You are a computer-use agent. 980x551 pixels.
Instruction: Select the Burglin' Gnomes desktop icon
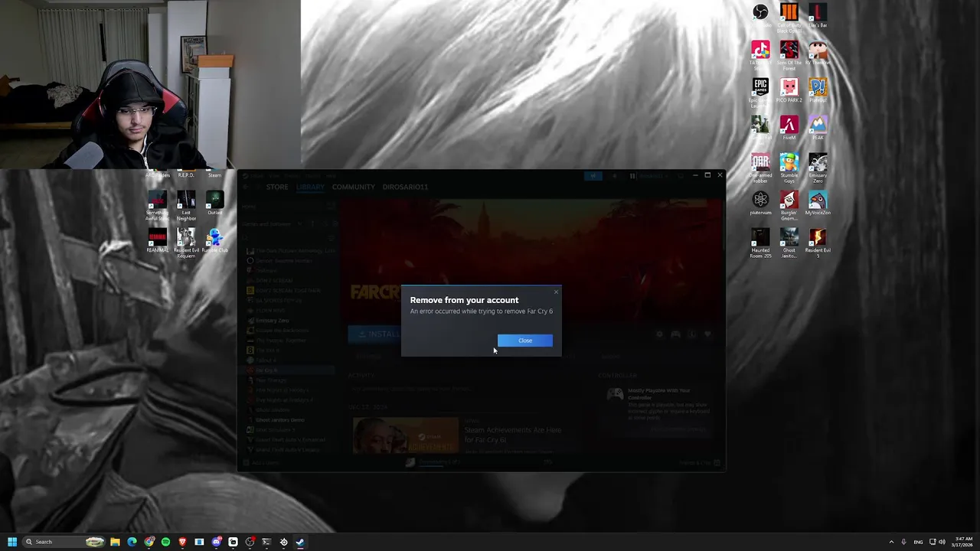pos(789,205)
